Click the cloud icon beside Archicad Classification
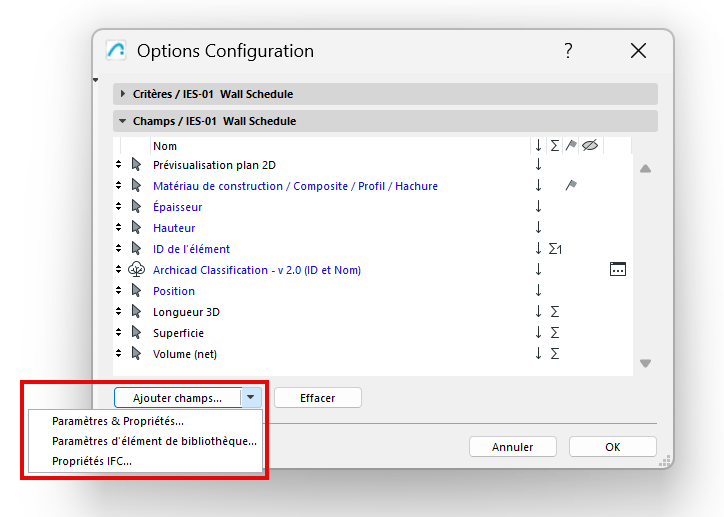 pos(137,270)
